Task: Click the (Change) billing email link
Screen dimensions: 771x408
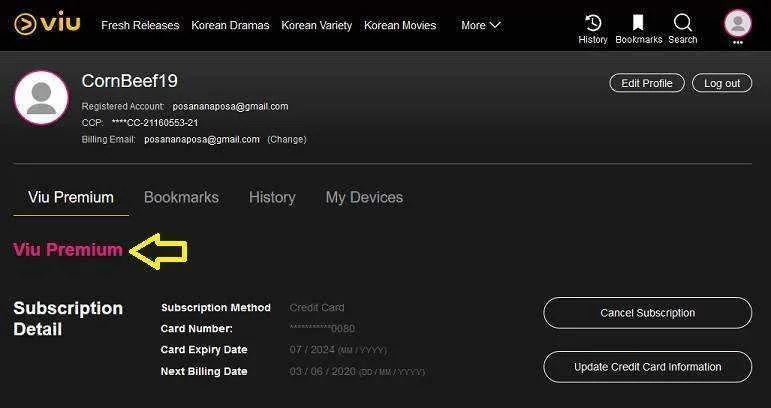Action: click(287, 140)
